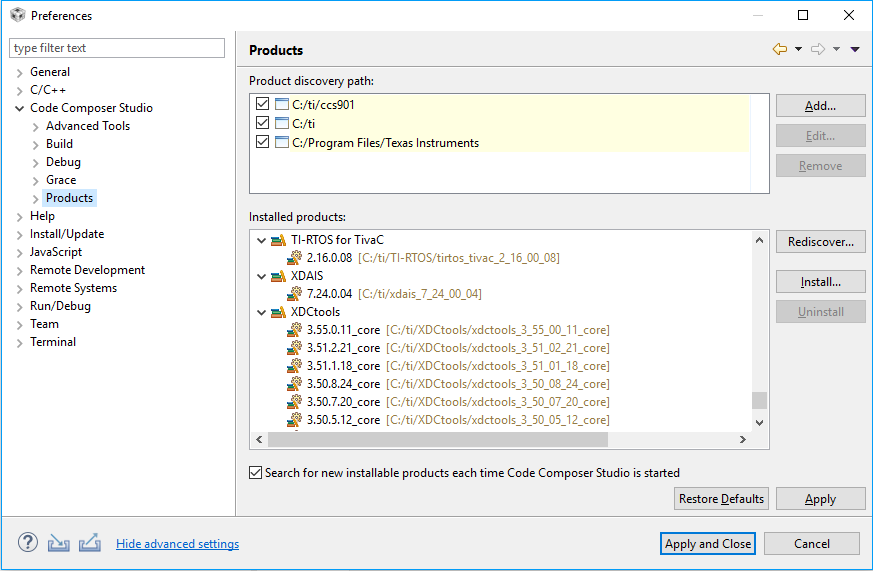Click the icon of version 2.16.0.08

295,258
